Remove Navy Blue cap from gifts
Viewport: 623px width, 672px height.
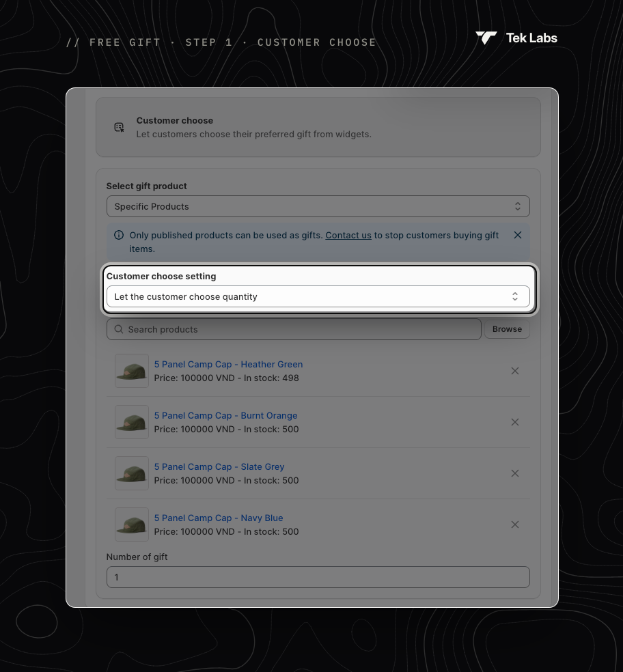(515, 524)
